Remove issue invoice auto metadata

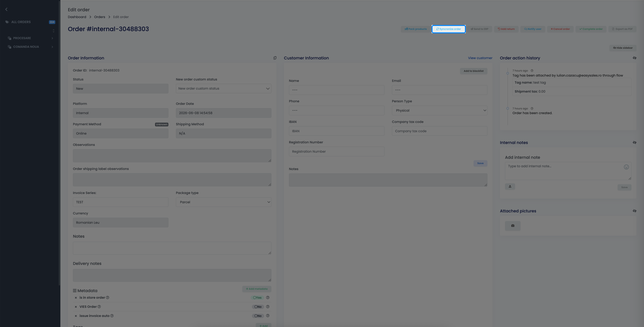[x=76, y=316]
